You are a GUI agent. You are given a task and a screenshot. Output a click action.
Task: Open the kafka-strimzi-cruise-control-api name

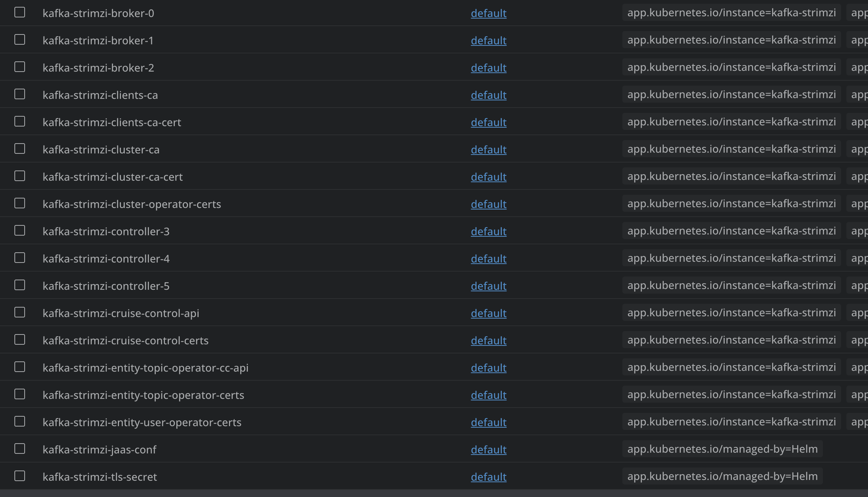click(x=121, y=313)
